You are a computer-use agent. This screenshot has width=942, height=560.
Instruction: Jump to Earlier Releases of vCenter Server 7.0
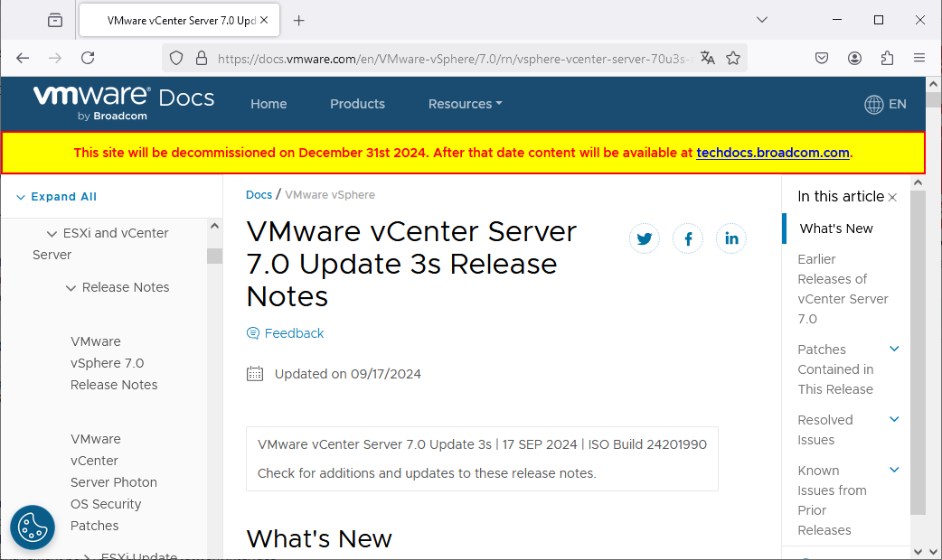(843, 289)
